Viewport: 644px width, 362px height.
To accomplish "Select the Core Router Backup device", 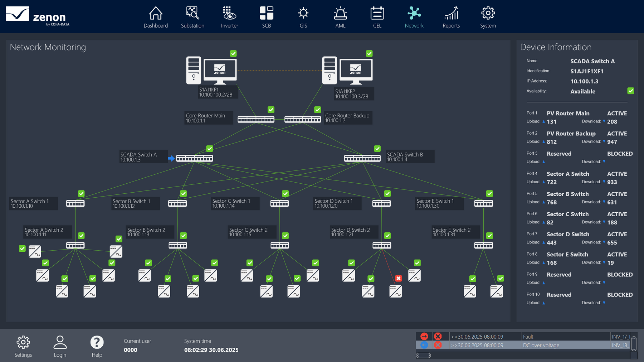I will pos(303,119).
